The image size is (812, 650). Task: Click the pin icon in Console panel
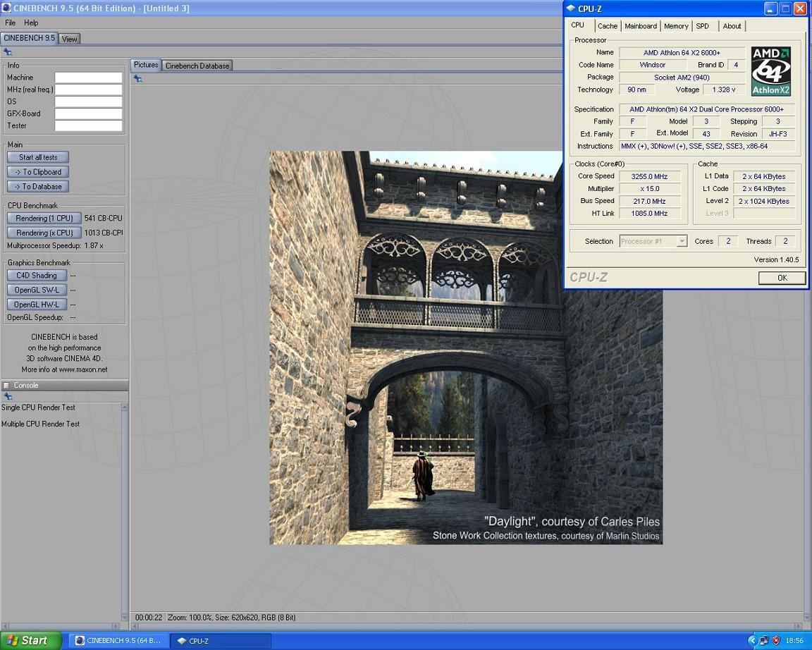pos(7,397)
